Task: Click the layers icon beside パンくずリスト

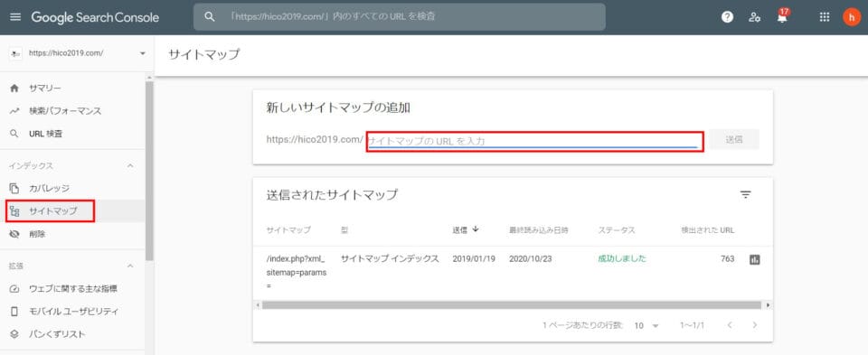Action: point(15,334)
